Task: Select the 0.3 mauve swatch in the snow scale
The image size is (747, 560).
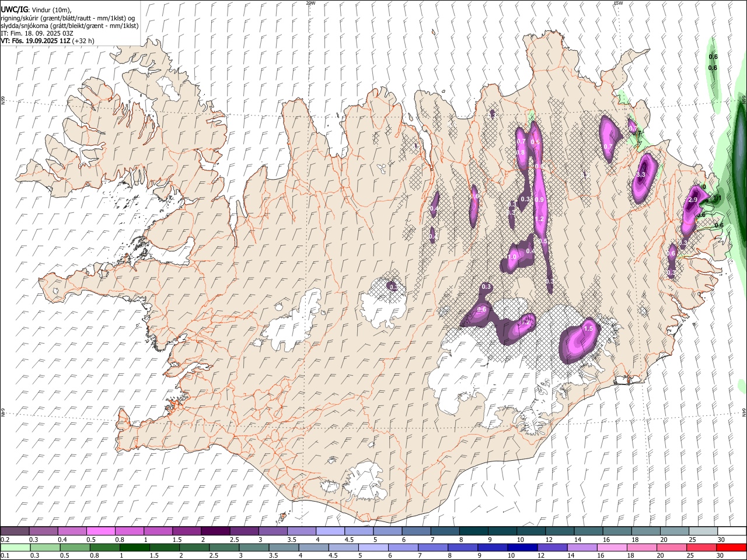Action: pyautogui.click(x=43, y=531)
